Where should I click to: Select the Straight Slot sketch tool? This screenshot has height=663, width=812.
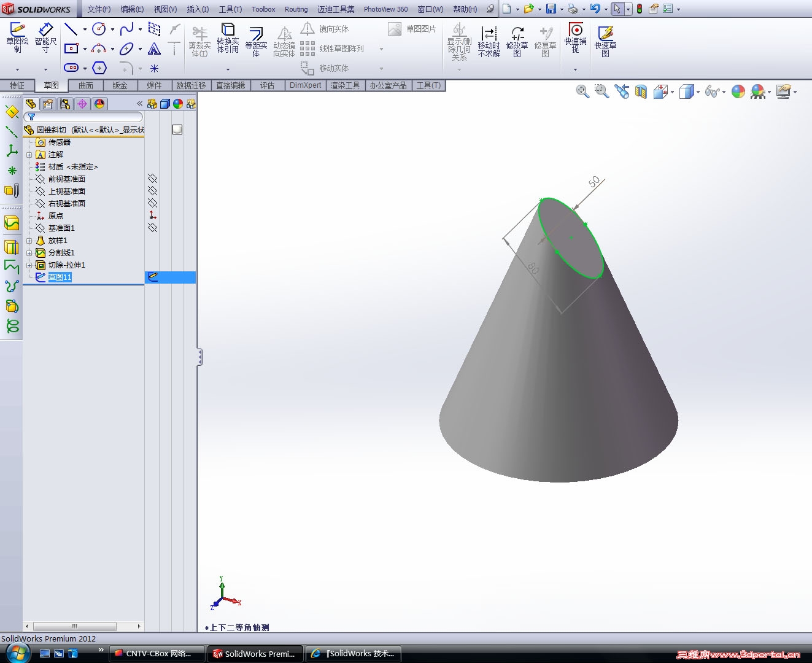tap(71, 68)
